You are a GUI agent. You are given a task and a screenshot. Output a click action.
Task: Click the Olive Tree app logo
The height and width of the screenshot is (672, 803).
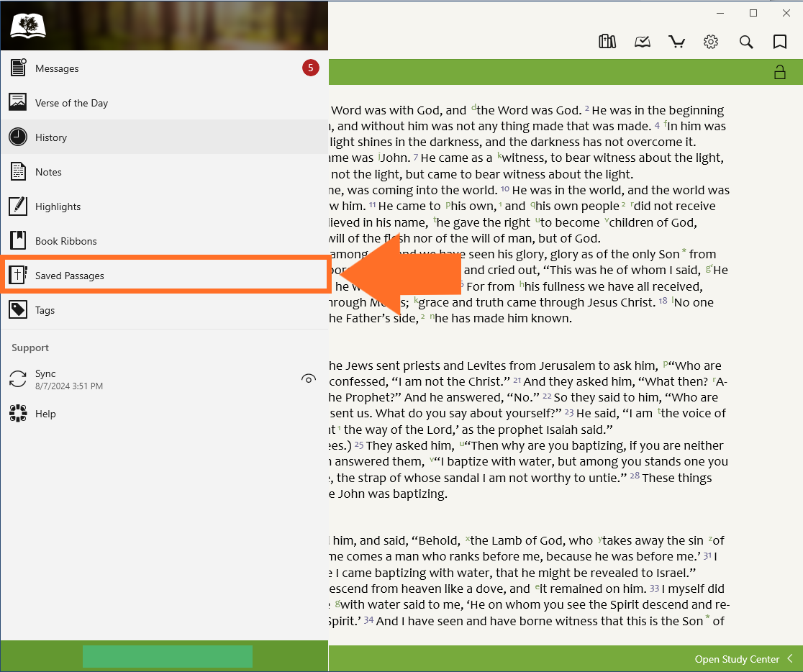pyautogui.click(x=28, y=27)
